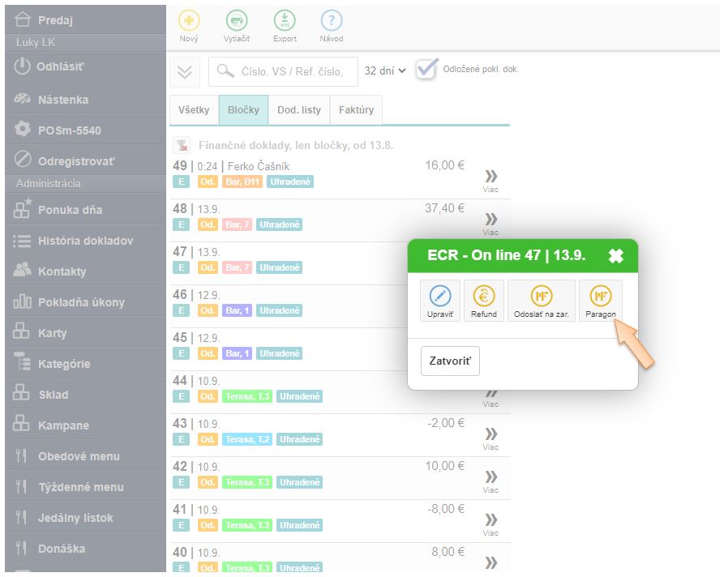This screenshot has height=577, width=728.
Task: Click the Vytlačiť print icon
Action: pyautogui.click(x=237, y=22)
